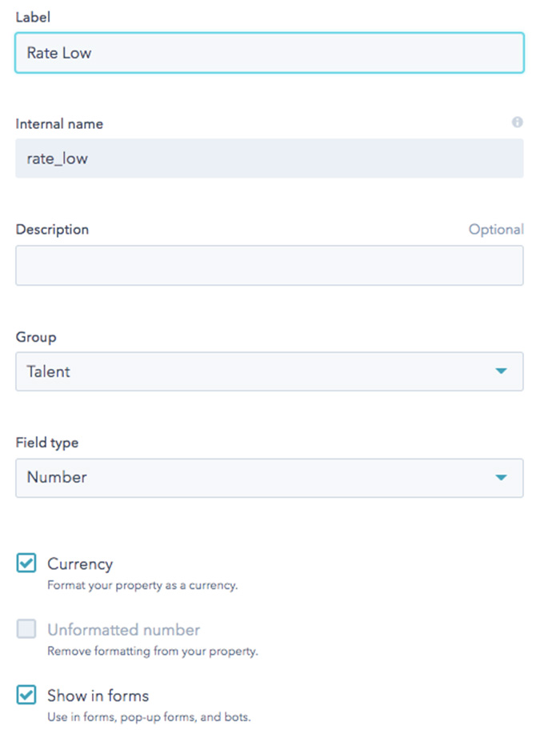Click the Description heading label
Screen dimensions: 560x754
[52, 230]
